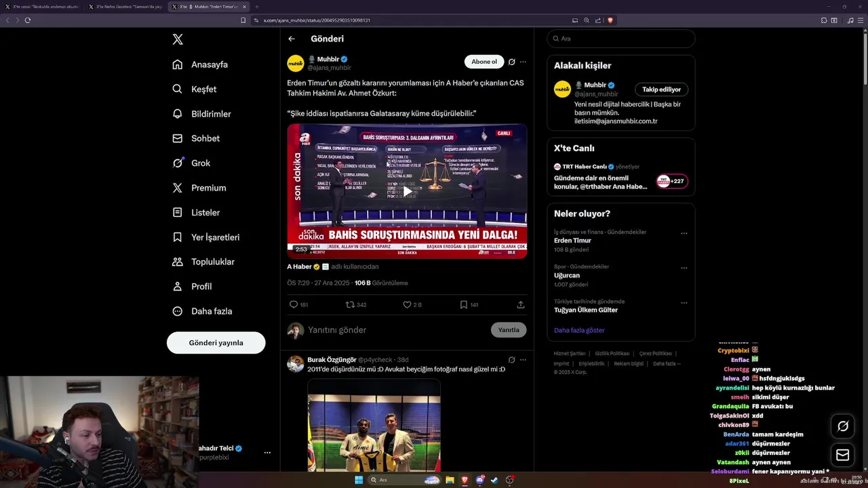Viewport: 868px width, 488px height.
Task: Open Steam from taskbar
Action: coord(494,480)
